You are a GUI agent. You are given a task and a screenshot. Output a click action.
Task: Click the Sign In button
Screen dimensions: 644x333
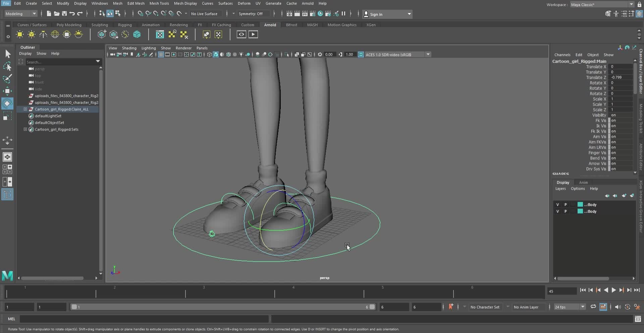377,14
